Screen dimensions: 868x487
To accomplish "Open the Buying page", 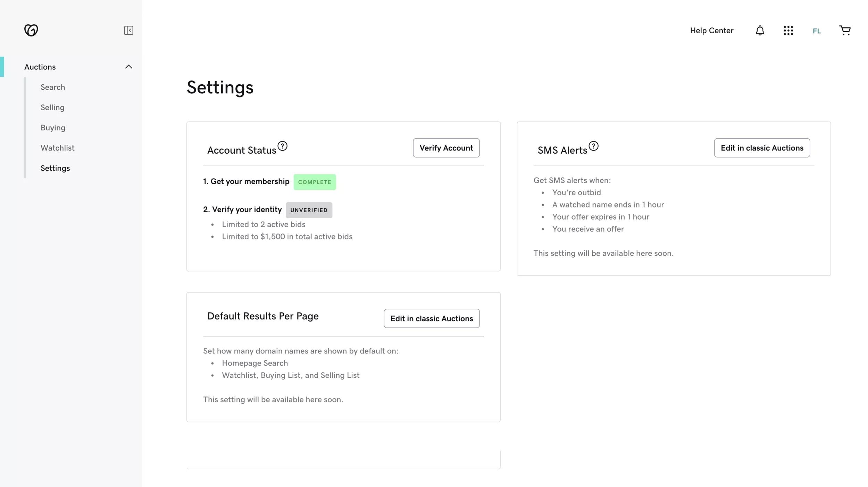I will tap(53, 128).
